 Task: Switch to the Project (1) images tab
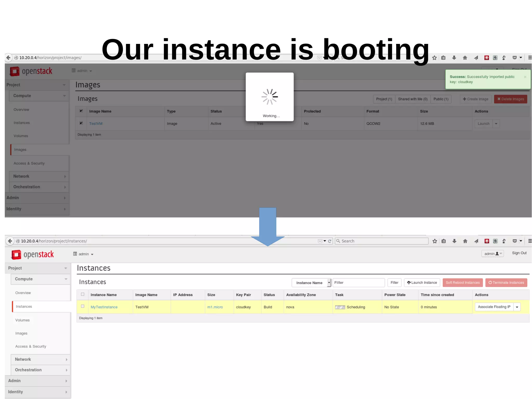(x=384, y=99)
